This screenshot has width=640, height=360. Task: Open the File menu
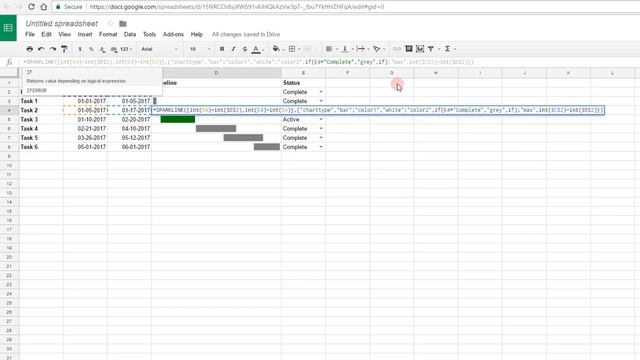(30, 34)
